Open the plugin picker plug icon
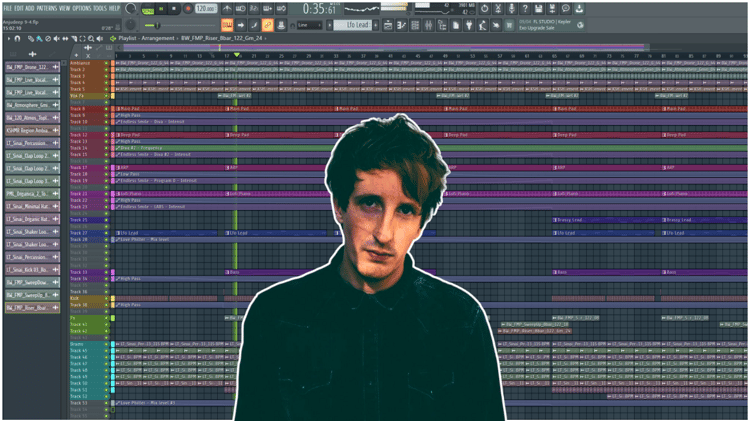Viewport: 750px width, 421px height. click(x=469, y=25)
